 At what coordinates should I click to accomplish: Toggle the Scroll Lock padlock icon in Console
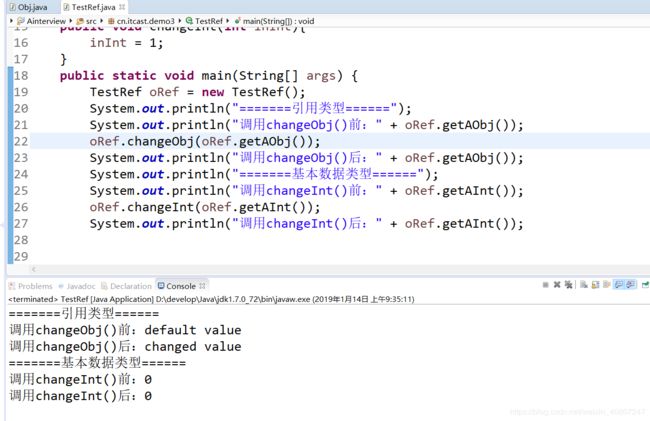[x=595, y=285]
